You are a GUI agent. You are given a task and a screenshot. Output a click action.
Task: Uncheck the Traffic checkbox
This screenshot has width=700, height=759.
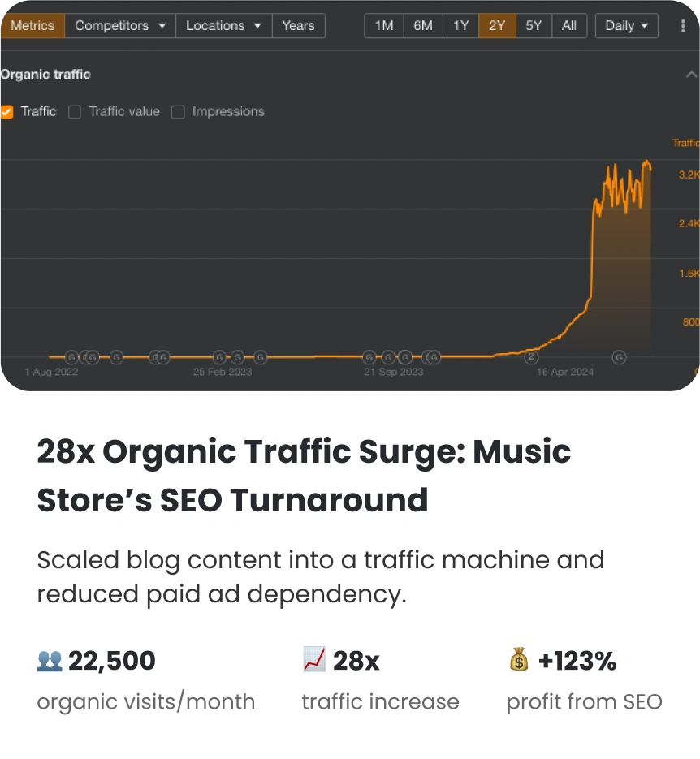[x=6, y=112]
